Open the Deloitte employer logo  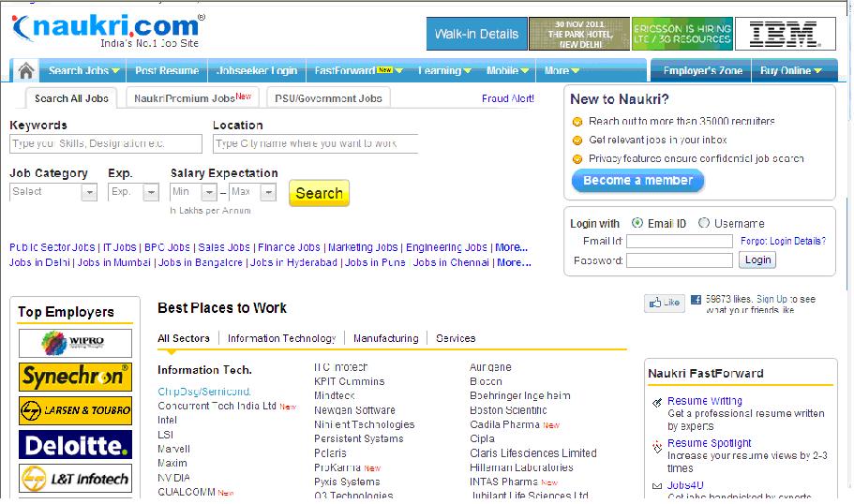[75, 445]
